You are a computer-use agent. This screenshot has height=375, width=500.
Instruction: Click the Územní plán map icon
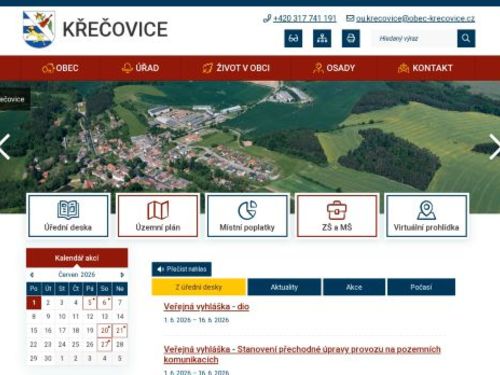[x=158, y=210]
